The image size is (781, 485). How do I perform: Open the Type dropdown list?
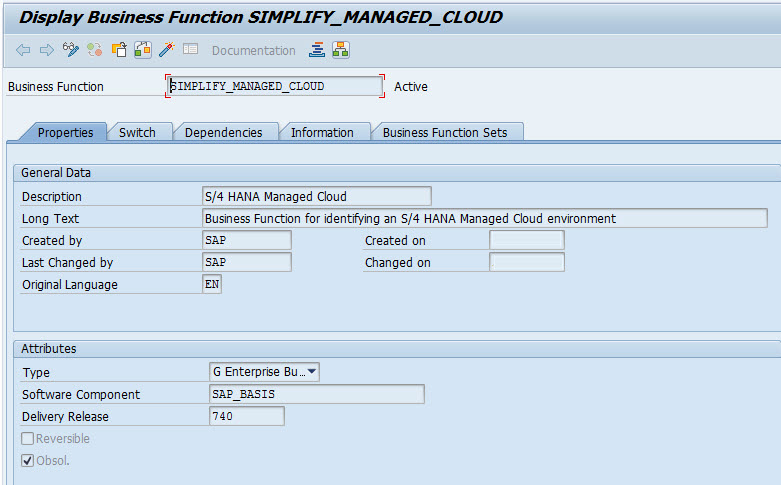(x=312, y=372)
